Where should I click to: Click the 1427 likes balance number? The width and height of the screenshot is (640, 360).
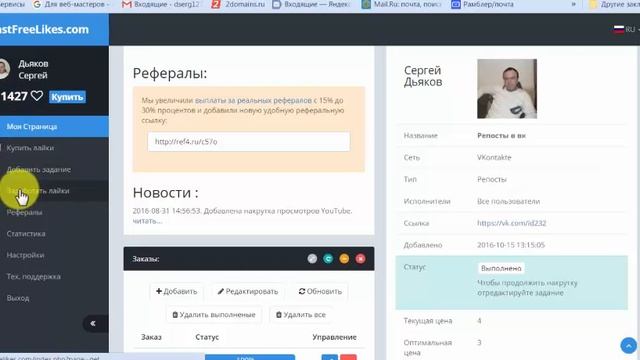[x=14, y=96]
